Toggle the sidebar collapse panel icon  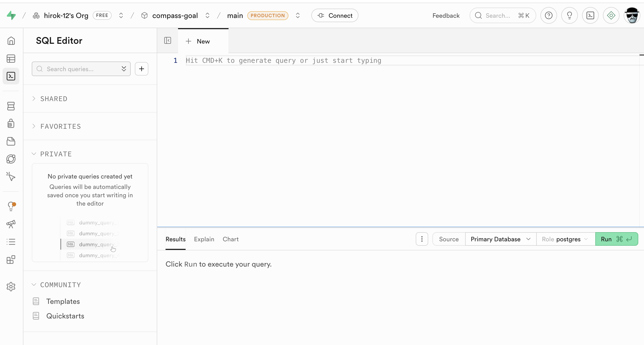[168, 41]
